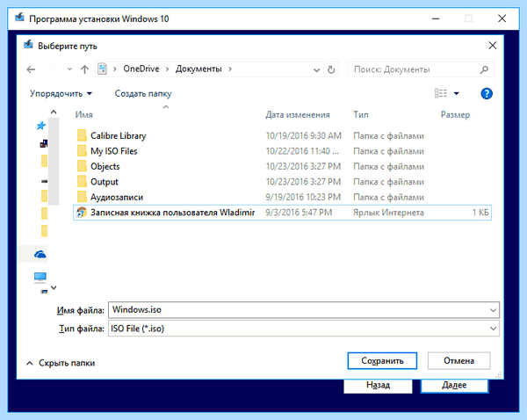Click the Поиск: Документы search field
Image resolution: width=527 pixels, height=420 pixels.
pyautogui.click(x=421, y=69)
